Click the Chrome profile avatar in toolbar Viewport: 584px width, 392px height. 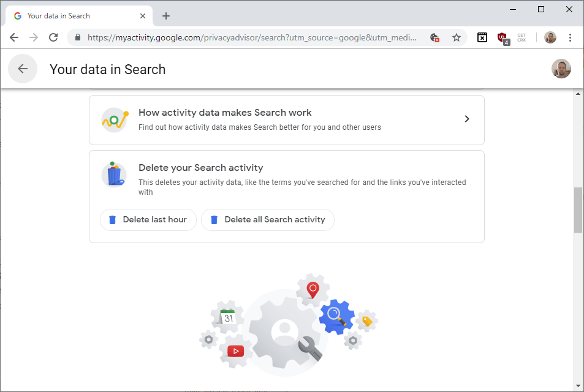(550, 37)
